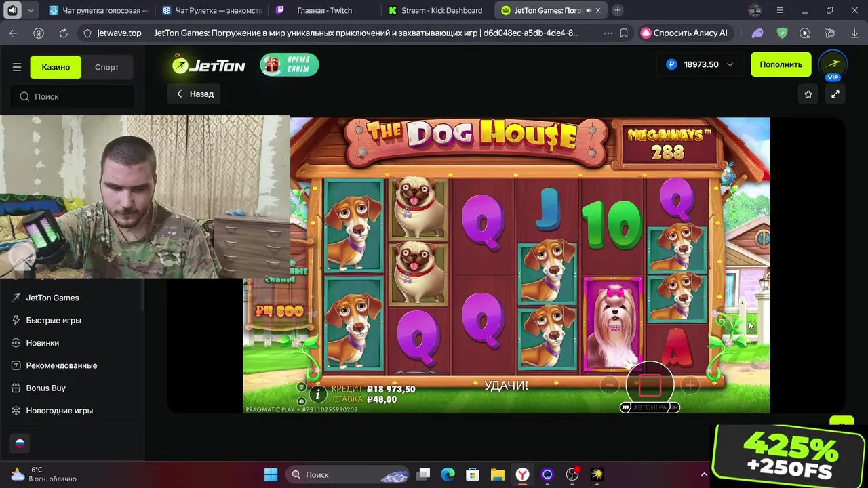The image size is (868, 488).
Task: Open File Explorer from the taskbar
Action: coord(498,474)
